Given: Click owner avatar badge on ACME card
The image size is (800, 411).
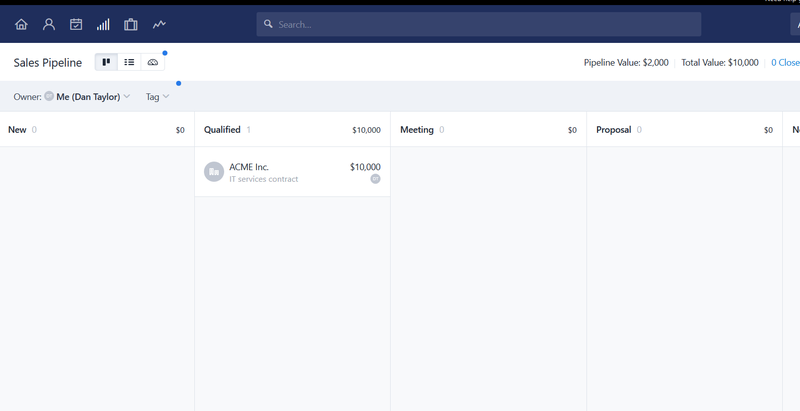Looking at the screenshot, I should (x=376, y=178).
